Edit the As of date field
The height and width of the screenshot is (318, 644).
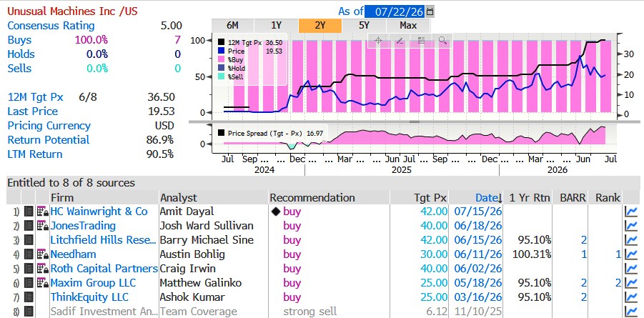pyautogui.click(x=395, y=11)
